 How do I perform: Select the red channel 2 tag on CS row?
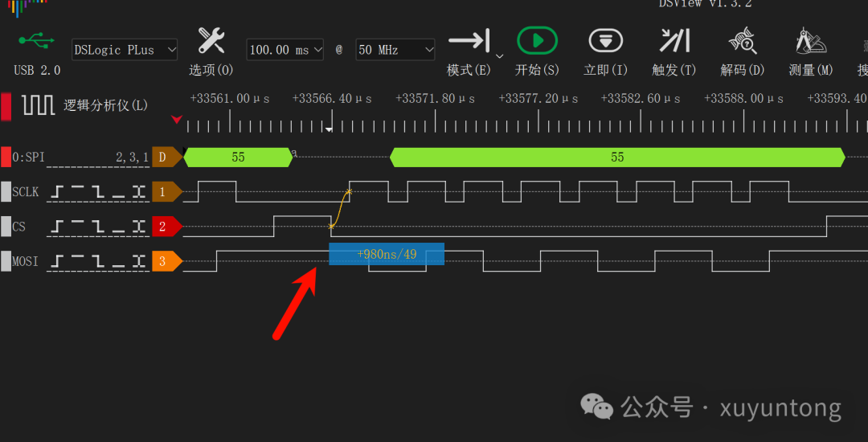[166, 227]
